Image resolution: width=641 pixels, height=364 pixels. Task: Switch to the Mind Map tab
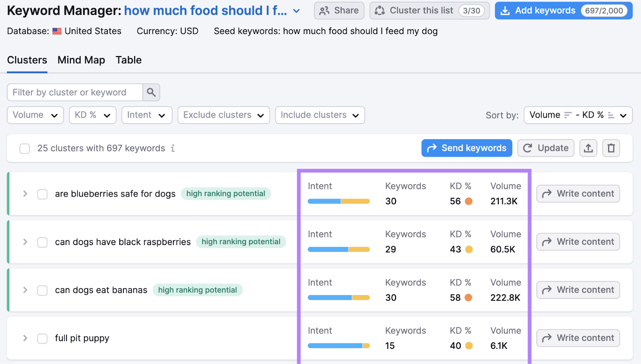pyautogui.click(x=81, y=60)
